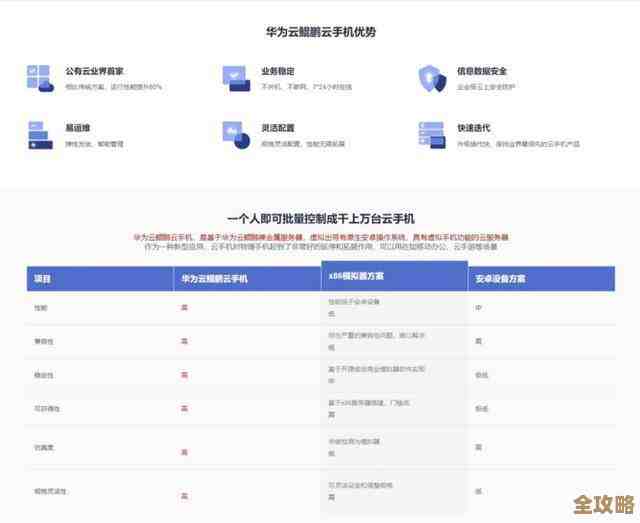Click the 稳定性 row label
Screen dimensions: 640x523
[x=44, y=375]
